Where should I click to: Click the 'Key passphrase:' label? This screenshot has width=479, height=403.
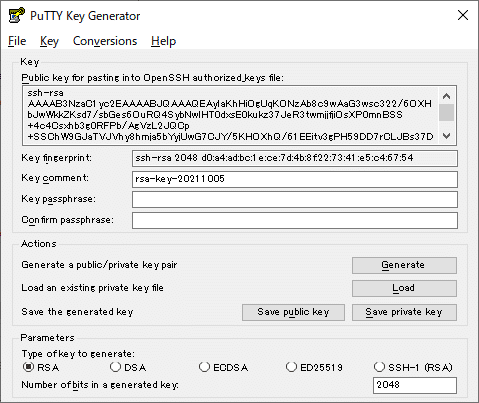click(58, 199)
